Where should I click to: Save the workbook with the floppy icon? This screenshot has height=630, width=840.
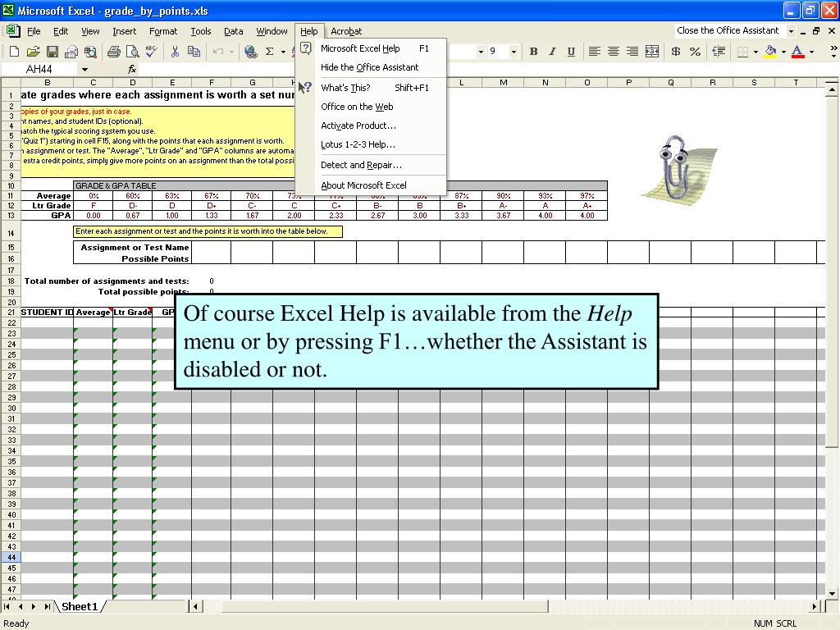coord(52,52)
